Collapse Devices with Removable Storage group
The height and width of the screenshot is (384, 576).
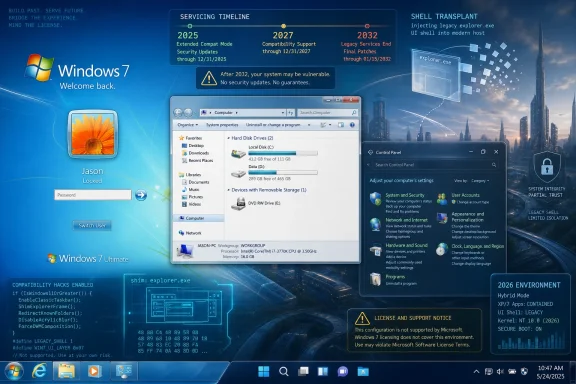click(228, 190)
